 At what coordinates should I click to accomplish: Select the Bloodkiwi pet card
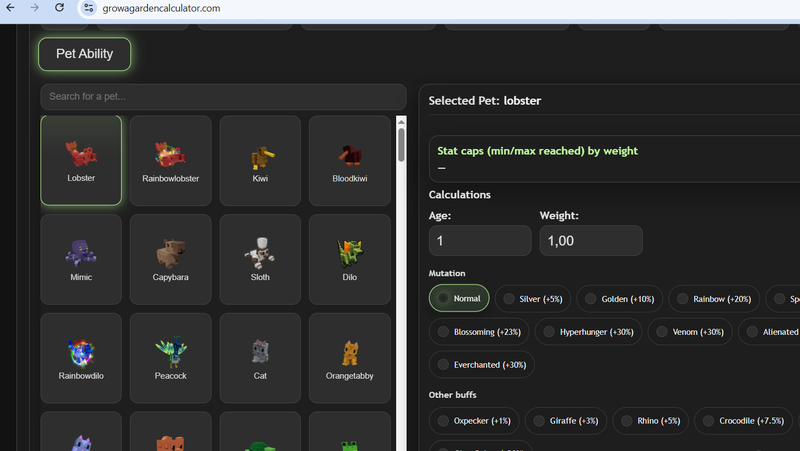(349, 160)
